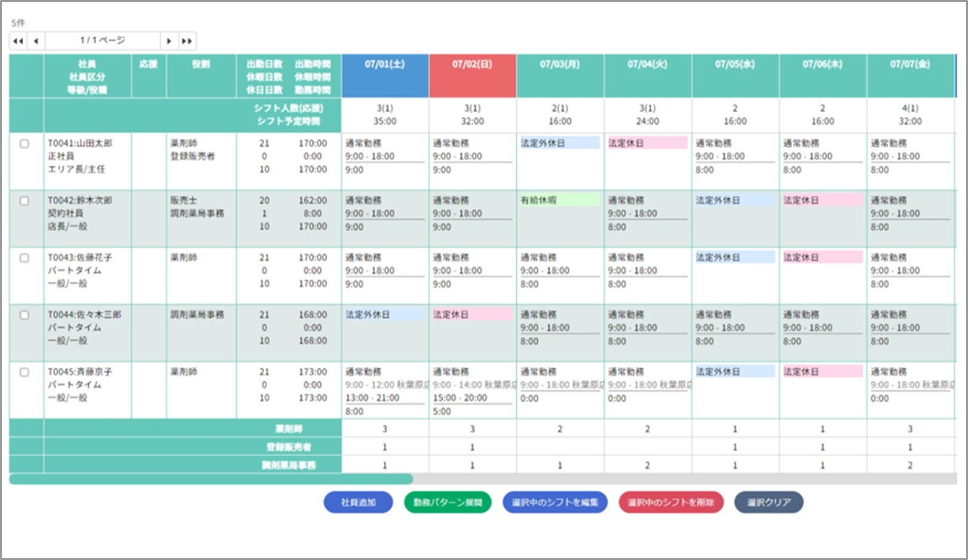The height and width of the screenshot is (560, 968).
Task: Select the 07/03(月) column header
Action: coord(560,76)
